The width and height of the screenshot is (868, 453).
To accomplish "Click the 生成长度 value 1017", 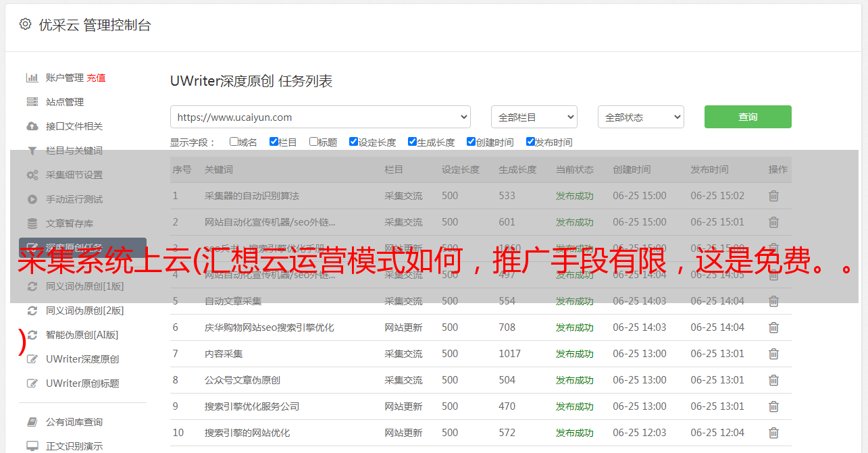I will coord(510,354).
